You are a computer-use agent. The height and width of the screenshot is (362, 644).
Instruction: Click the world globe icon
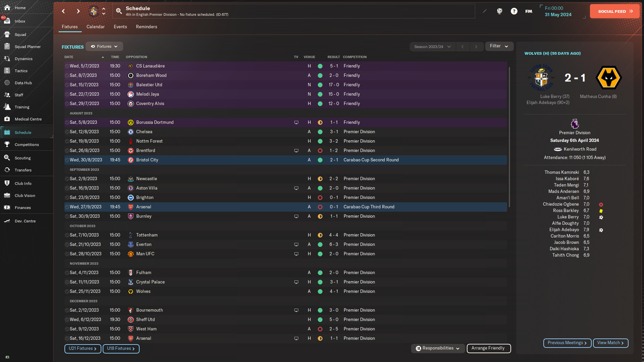click(500, 11)
